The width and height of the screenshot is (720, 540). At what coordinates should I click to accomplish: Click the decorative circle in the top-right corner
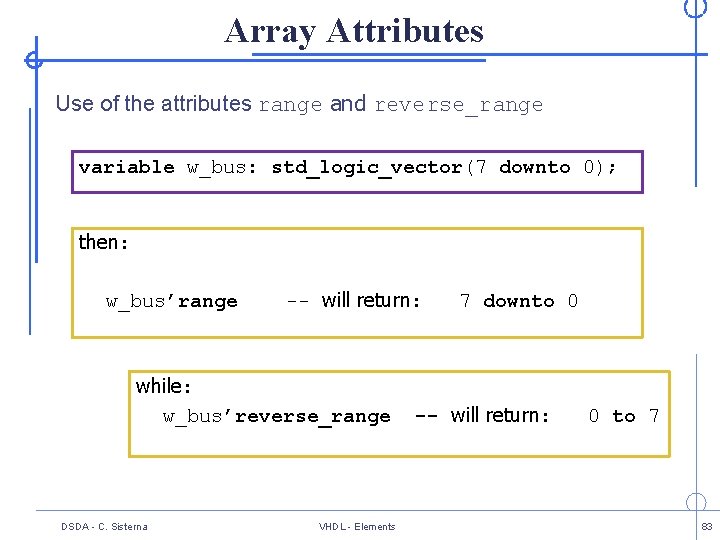tap(695, 7)
